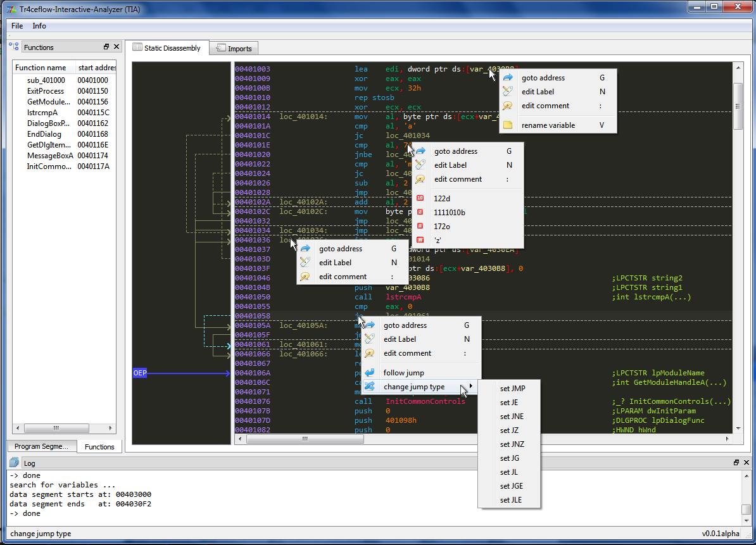756x545 pixels.
Task: Select the decimal 122d conversion icon
Action: click(420, 198)
